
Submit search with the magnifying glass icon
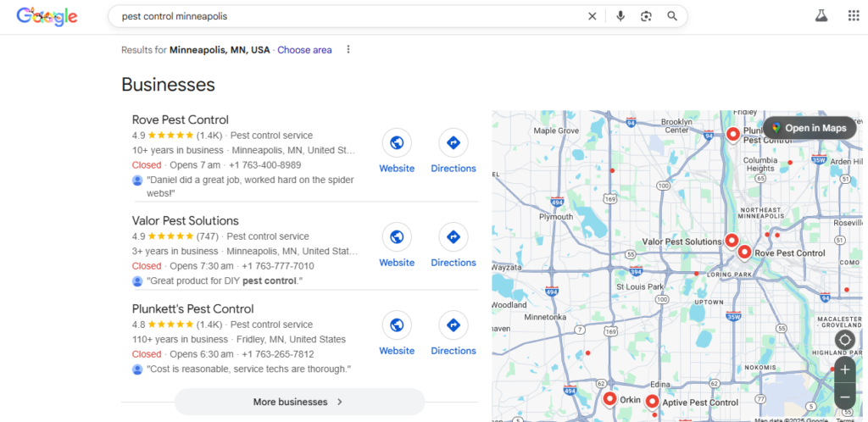(672, 17)
